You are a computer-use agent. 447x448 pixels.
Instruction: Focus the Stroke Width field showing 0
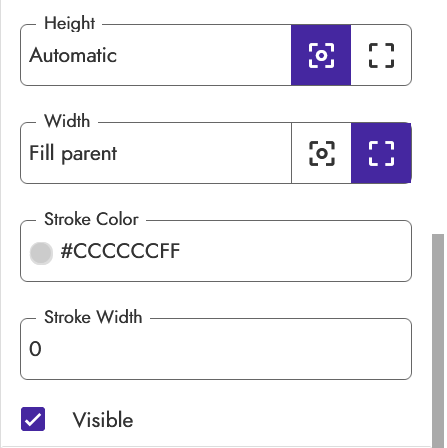(216, 349)
